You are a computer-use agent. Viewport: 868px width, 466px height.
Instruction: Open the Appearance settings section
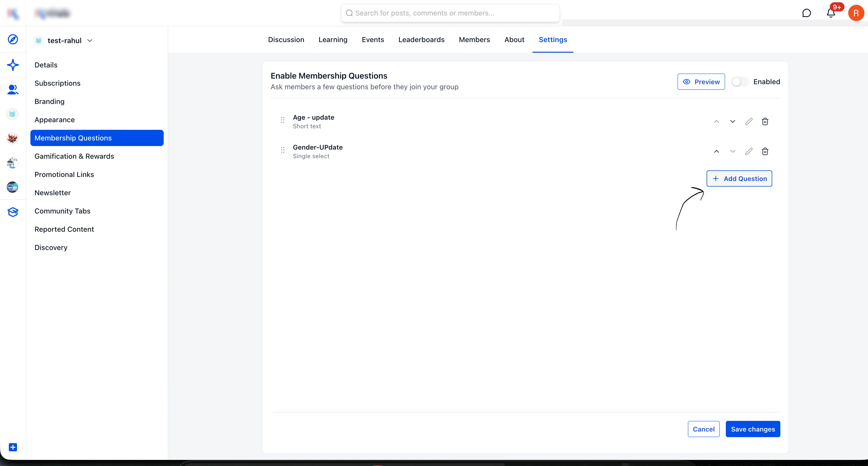pyautogui.click(x=97, y=120)
